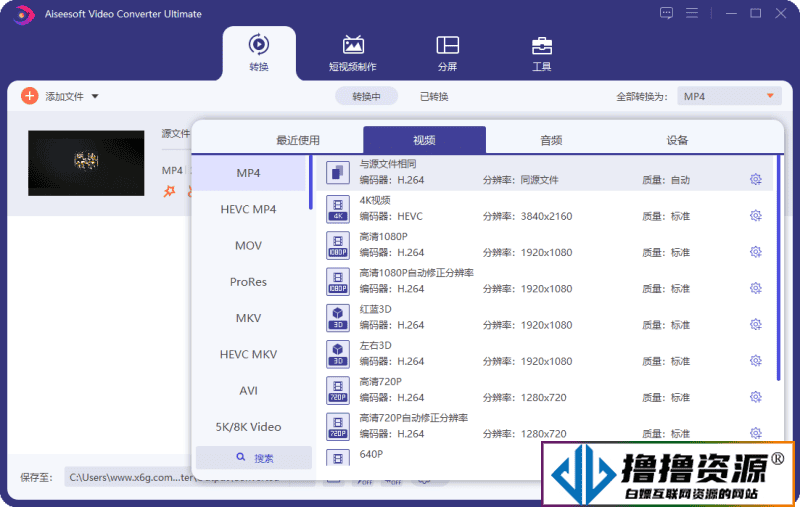Select the 红蓝3D preset title
Image resolution: width=800 pixels, height=507 pixels.
tap(376, 309)
